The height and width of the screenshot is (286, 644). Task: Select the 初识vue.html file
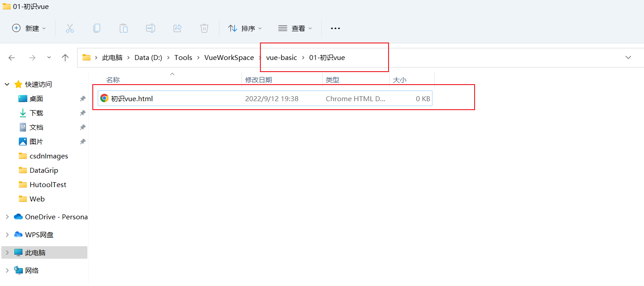click(132, 98)
